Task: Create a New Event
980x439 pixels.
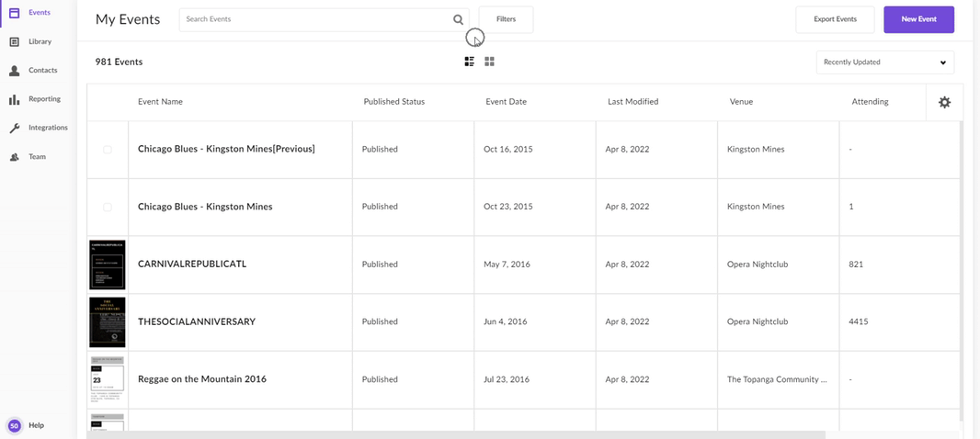Action: click(x=918, y=19)
